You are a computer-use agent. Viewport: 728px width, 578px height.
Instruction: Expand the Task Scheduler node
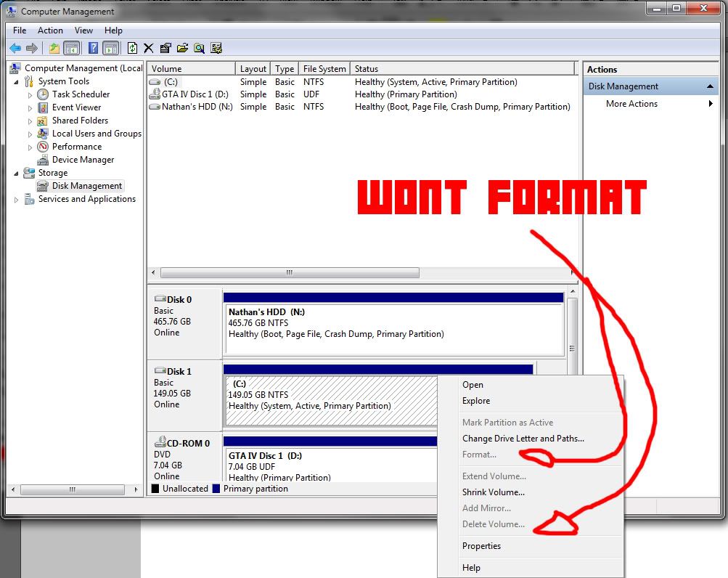tap(30, 94)
